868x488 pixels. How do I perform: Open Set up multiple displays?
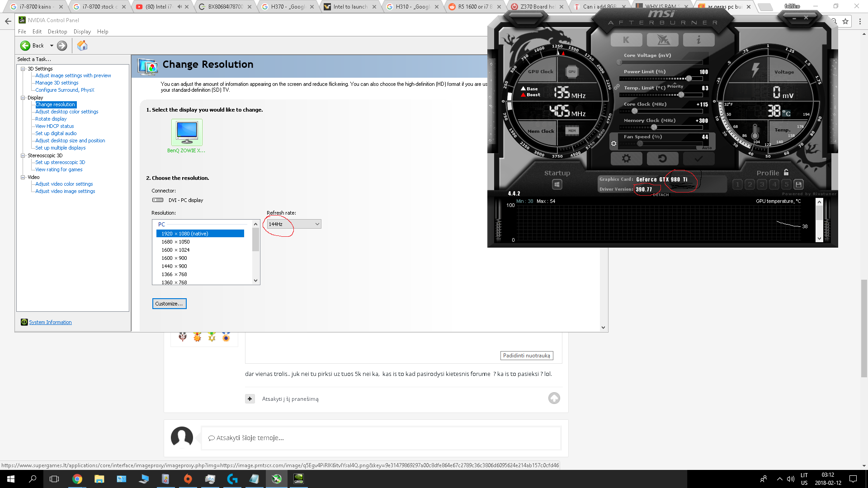61,148
